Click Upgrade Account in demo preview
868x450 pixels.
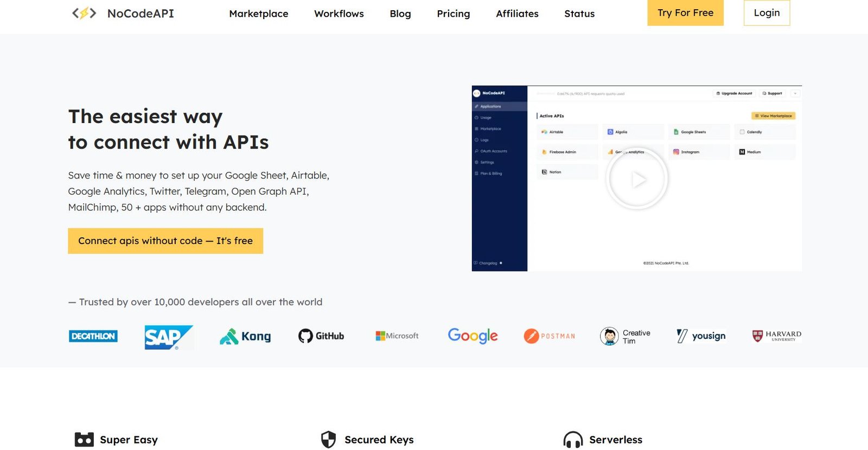pyautogui.click(x=735, y=93)
